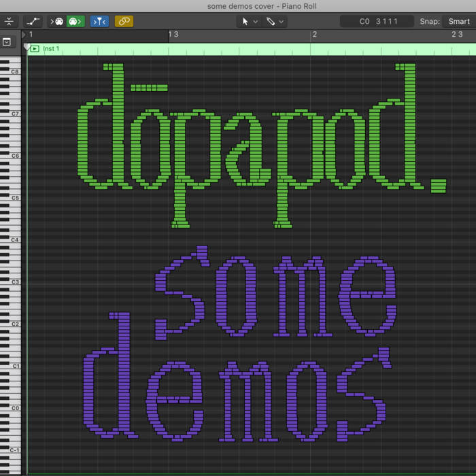Viewport: 476px width, 476px height.
Task: Enable the MIDI In button
Action: click(x=56, y=22)
